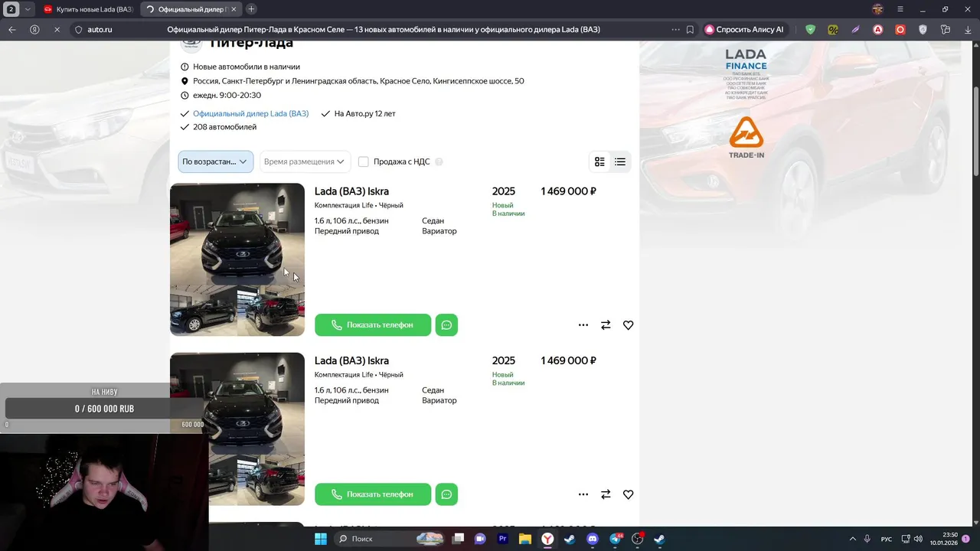Open File Explorer from the taskbar

tap(525, 539)
